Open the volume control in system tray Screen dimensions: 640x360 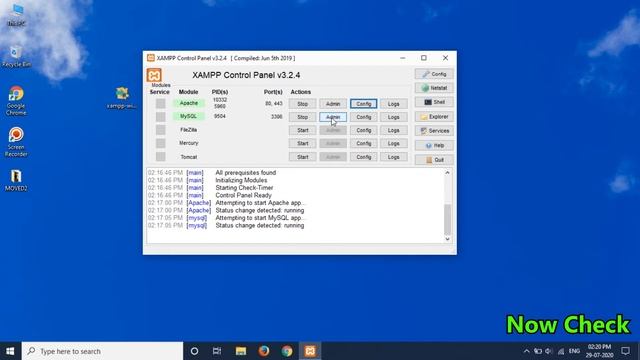tap(549, 351)
